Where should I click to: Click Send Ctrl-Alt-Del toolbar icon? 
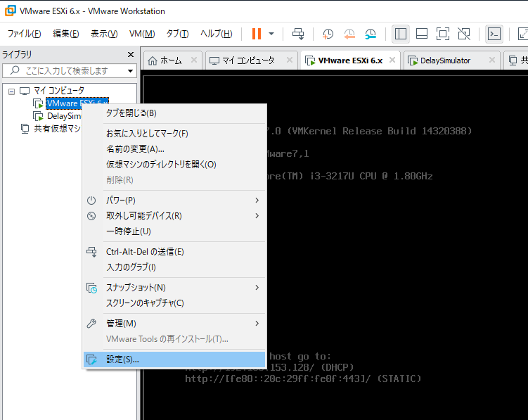click(x=298, y=34)
